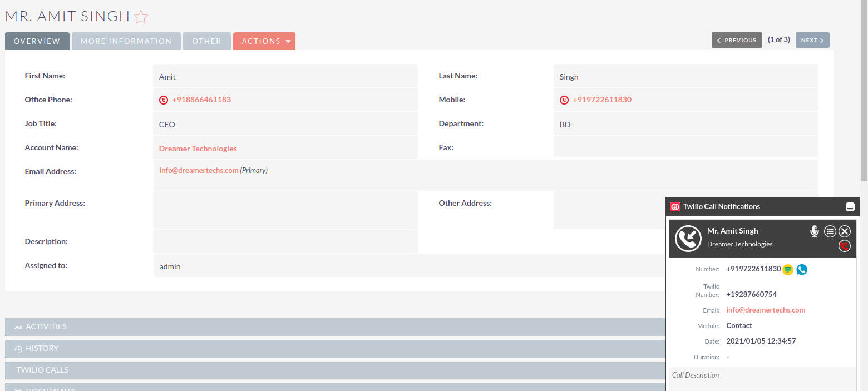The width and height of the screenshot is (868, 391).
Task: Expand the Documents subpanel
Action: 335,387
